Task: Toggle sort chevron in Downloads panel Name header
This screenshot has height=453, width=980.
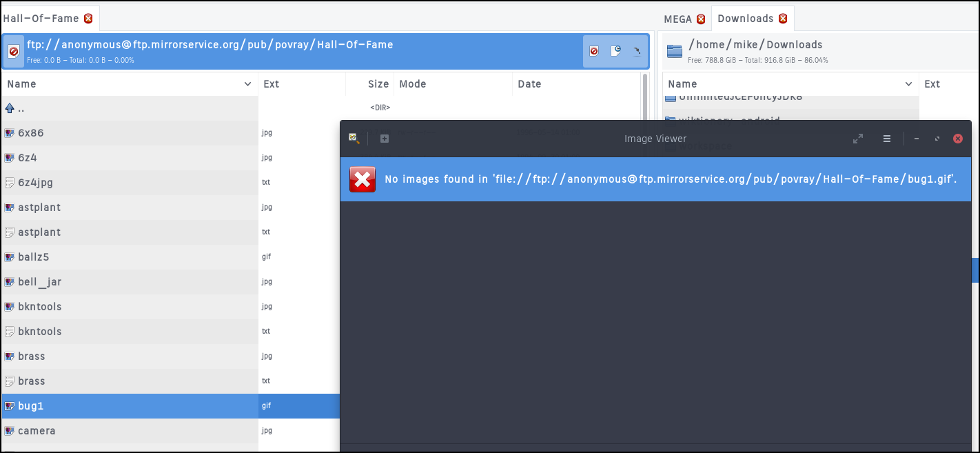Action: pyautogui.click(x=908, y=84)
